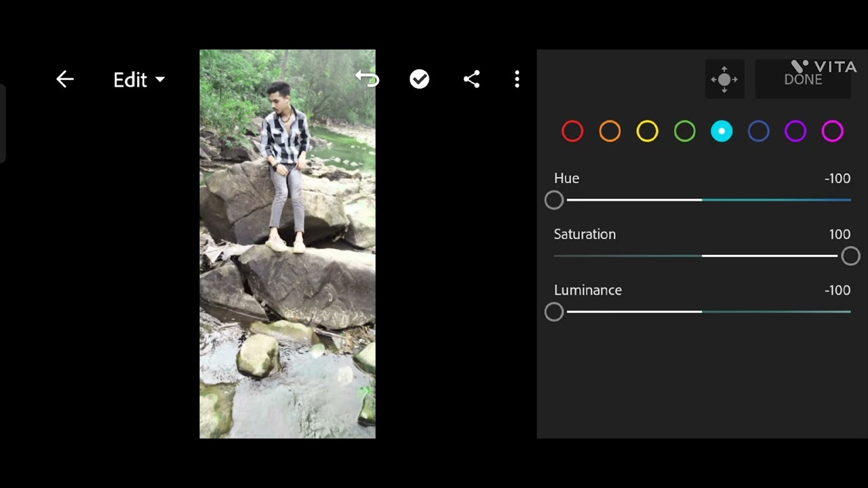The height and width of the screenshot is (488, 868).
Task: Click the Saturation label
Action: 585,235
